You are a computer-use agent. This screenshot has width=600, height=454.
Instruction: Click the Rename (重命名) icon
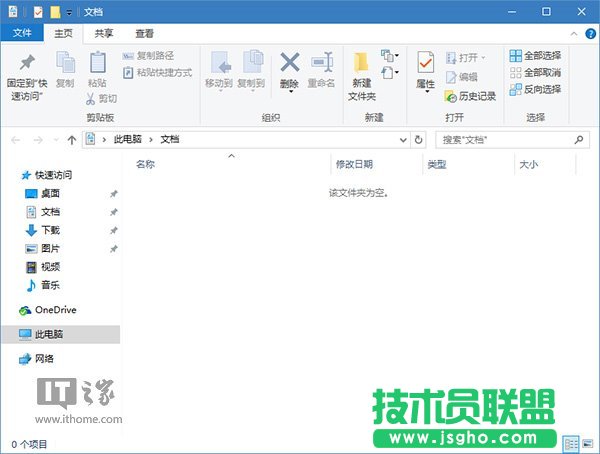tap(322, 62)
